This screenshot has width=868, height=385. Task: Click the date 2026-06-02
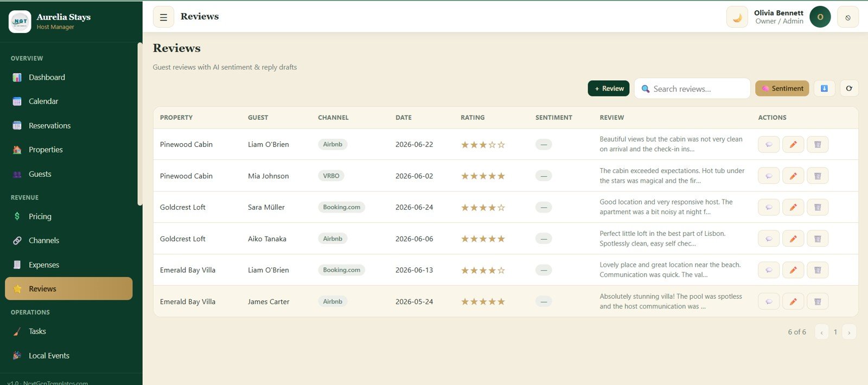click(414, 176)
